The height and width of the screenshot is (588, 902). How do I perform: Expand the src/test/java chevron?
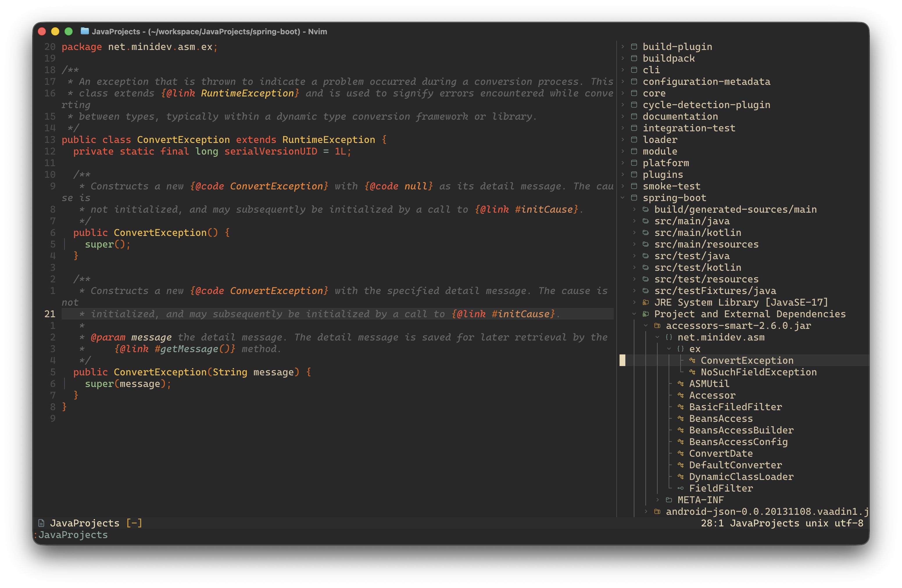(x=634, y=256)
